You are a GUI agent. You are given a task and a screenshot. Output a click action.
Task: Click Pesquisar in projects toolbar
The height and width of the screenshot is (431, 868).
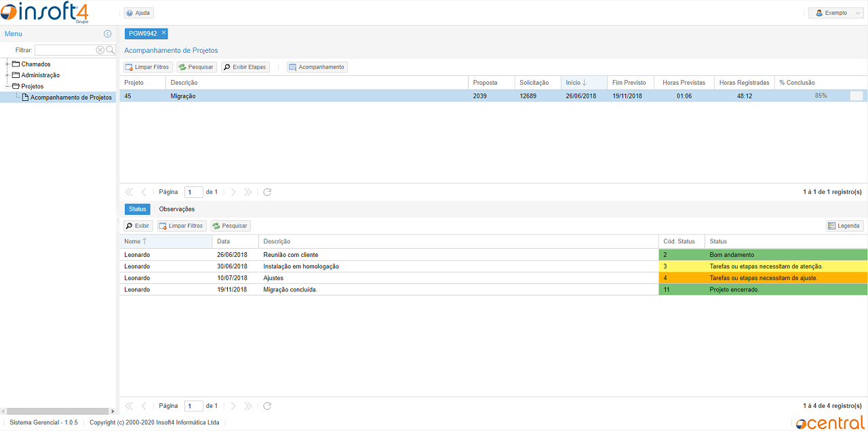(x=197, y=67)
